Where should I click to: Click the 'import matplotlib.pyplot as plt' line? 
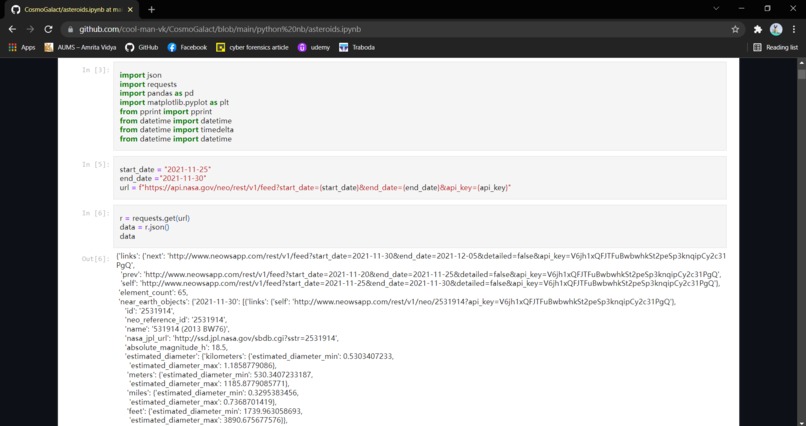pyautogui.click(x=174, y=102)
